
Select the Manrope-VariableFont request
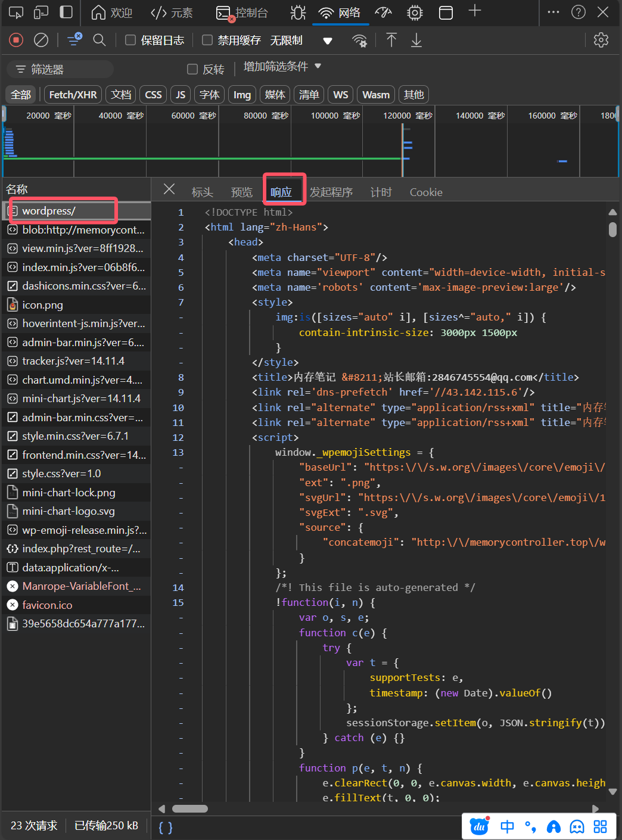click(x=76, y=586)
